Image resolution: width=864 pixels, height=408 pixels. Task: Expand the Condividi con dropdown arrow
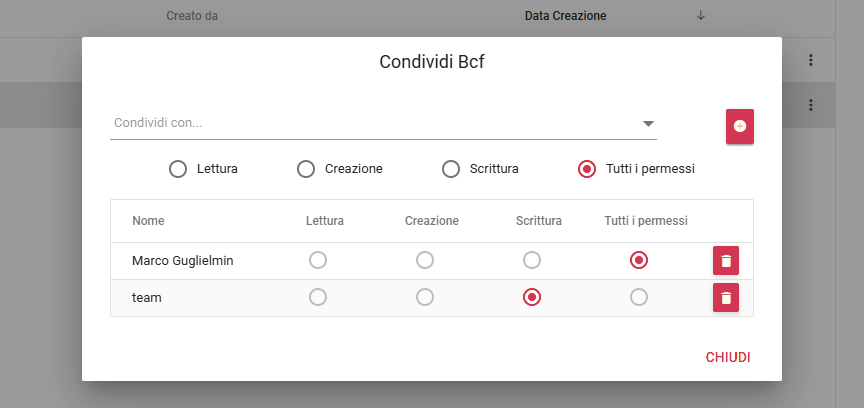(x=648, y=123)
